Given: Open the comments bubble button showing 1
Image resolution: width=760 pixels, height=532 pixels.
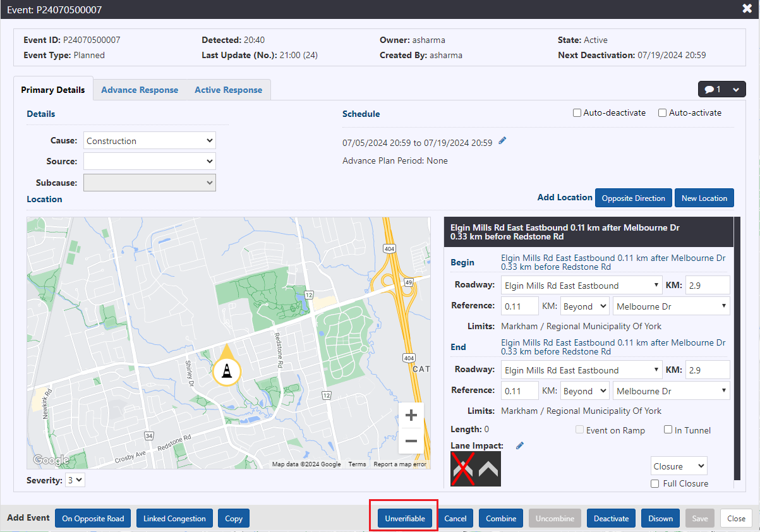Looking at the screenshot, I should (x=721, y=90).
